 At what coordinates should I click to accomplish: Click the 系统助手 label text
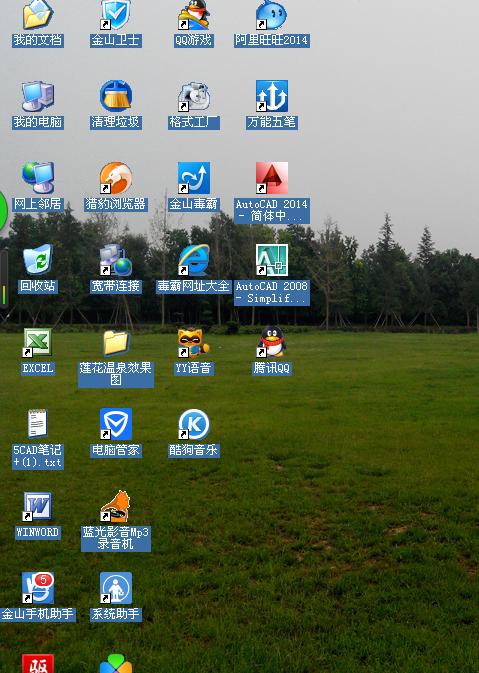[x=116, y=614]
